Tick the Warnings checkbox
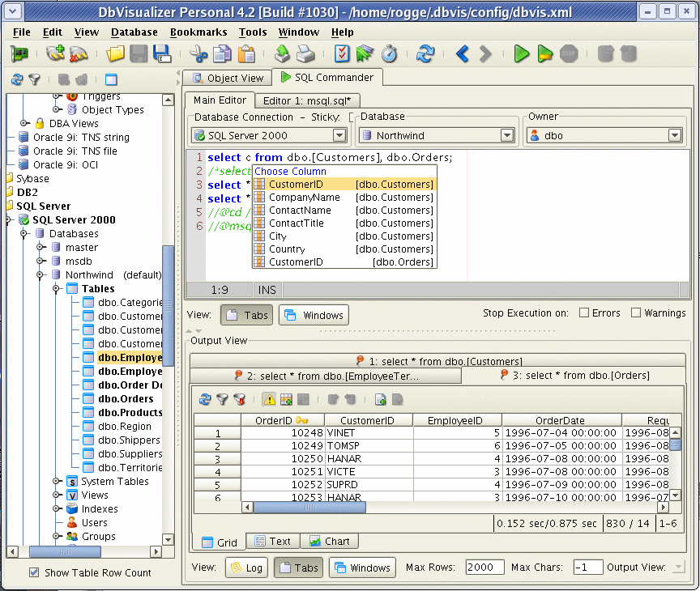Screen dimensions: 700x591 coord(636,313)
